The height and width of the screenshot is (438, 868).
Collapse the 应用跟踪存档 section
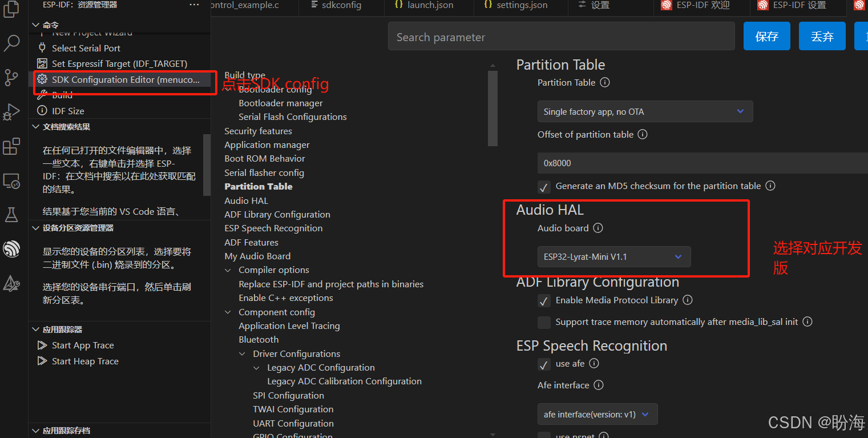[36, 431]
